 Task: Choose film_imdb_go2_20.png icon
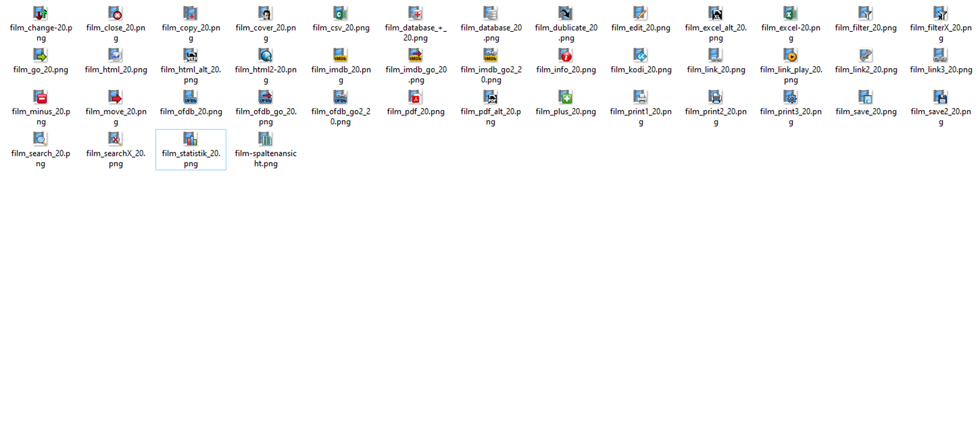(x=490, y=55)
